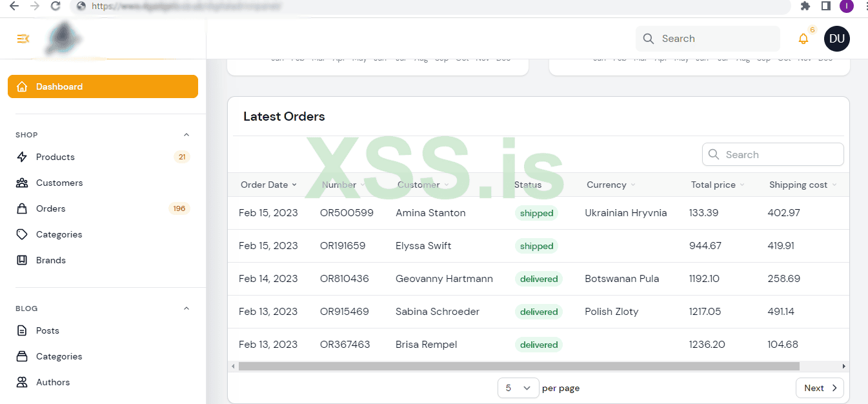Click the Next pagination button
The image size is (868, 404).
point(820,388)
